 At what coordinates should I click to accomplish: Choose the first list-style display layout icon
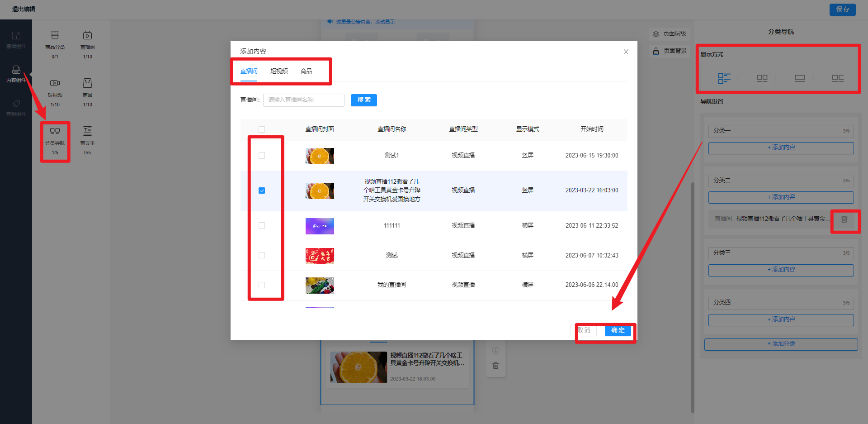click(x=724, y=78)
